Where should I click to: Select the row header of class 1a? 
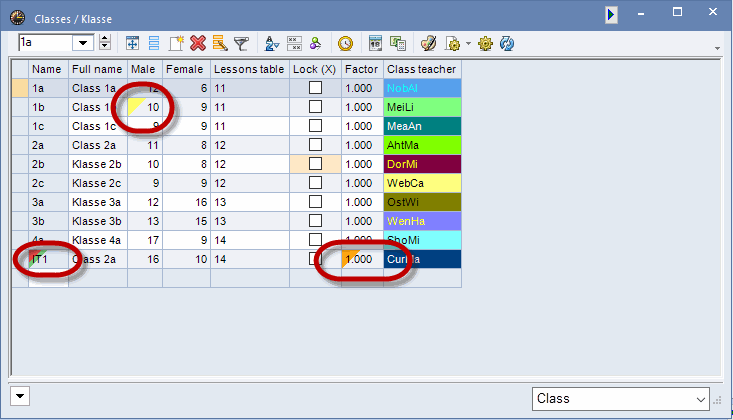point(20,88)
